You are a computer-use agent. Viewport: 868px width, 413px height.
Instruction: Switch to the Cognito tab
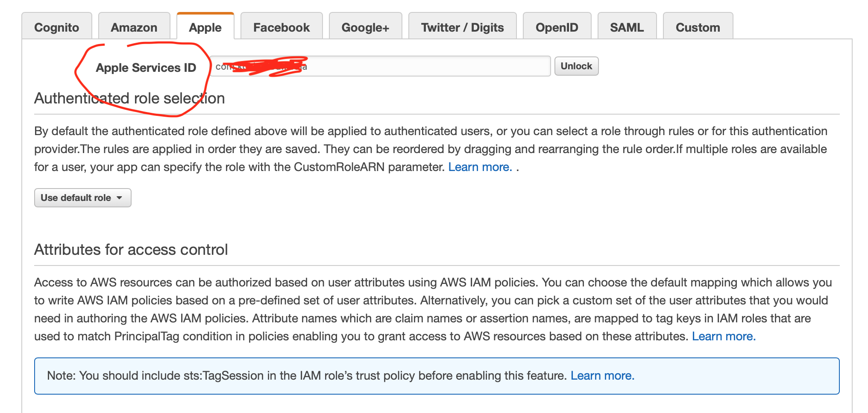57,27
